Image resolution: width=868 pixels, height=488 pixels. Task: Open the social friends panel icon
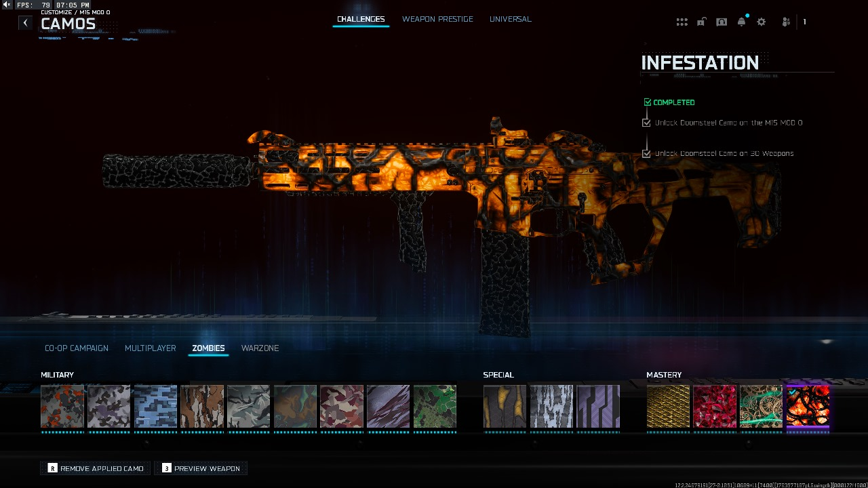785,21
